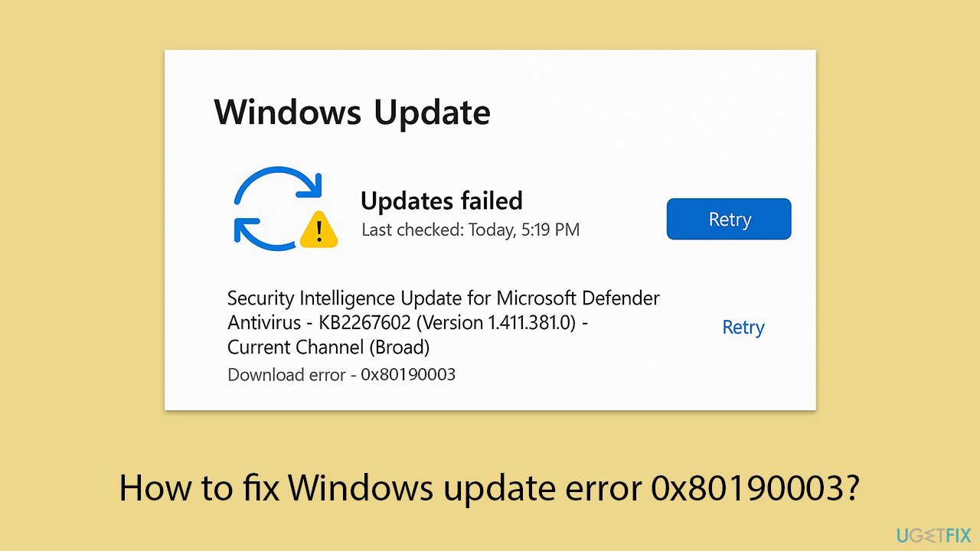Click the Download error 0x80190003 text

click(341, 374)
